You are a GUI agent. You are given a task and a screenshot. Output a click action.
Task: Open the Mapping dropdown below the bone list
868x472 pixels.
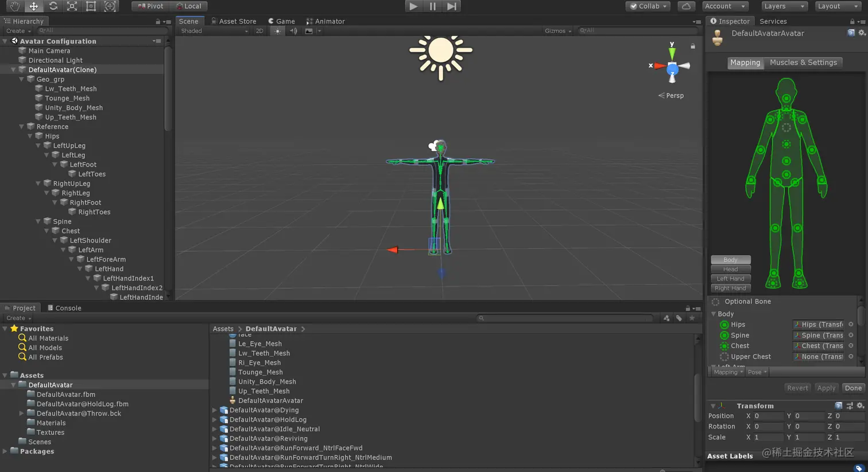(x=728, y=372)
